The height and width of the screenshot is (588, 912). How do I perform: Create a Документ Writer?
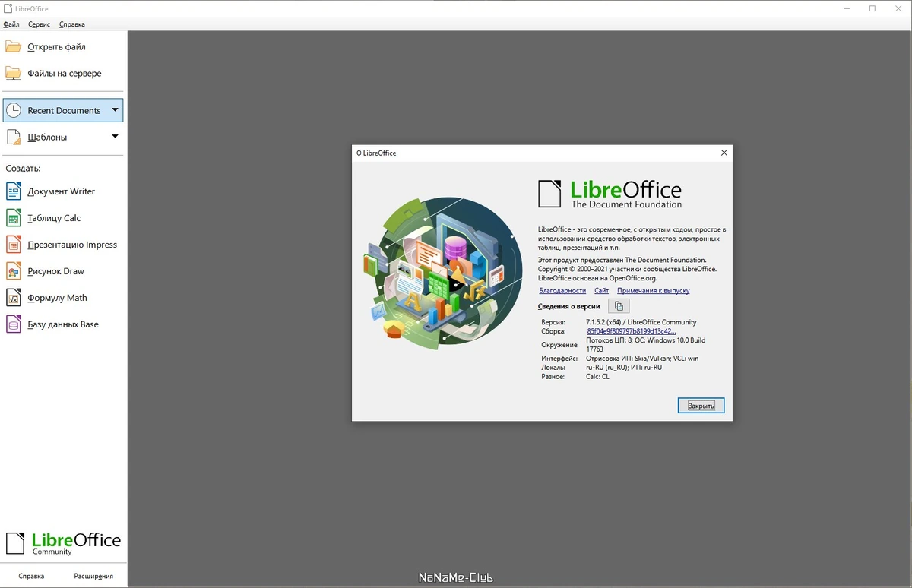(x=62, y=191)
